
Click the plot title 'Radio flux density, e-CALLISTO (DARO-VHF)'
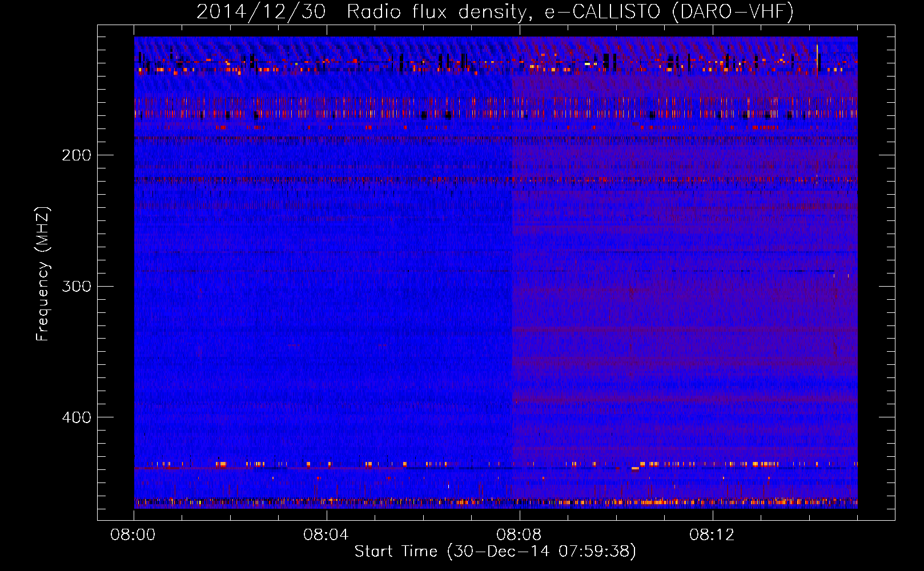(570, 12)
